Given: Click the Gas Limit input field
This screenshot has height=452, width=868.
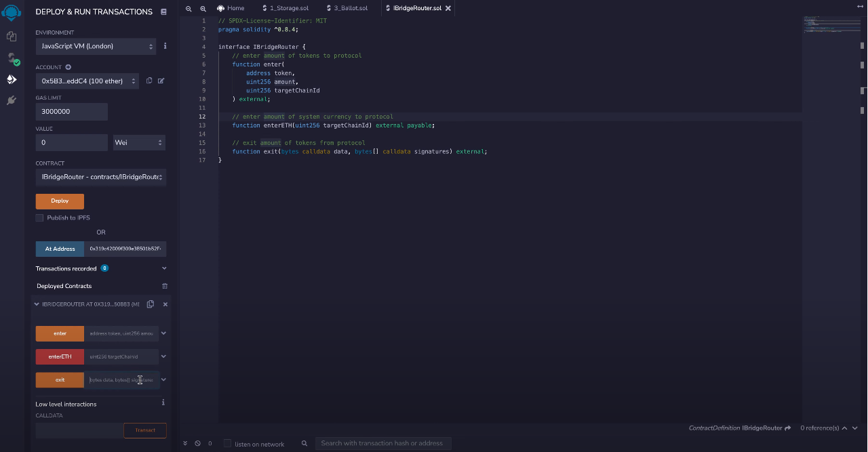Looking at the screenshot, I should [71, 111].
